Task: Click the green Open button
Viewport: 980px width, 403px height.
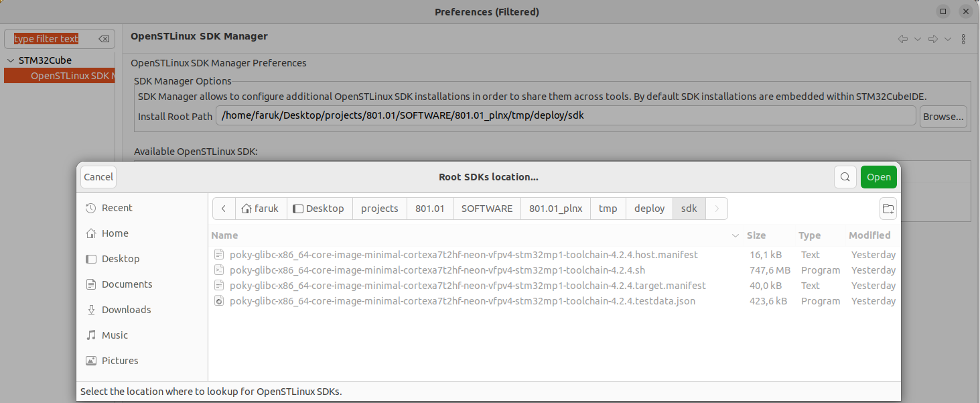Action: click(879, 177)
